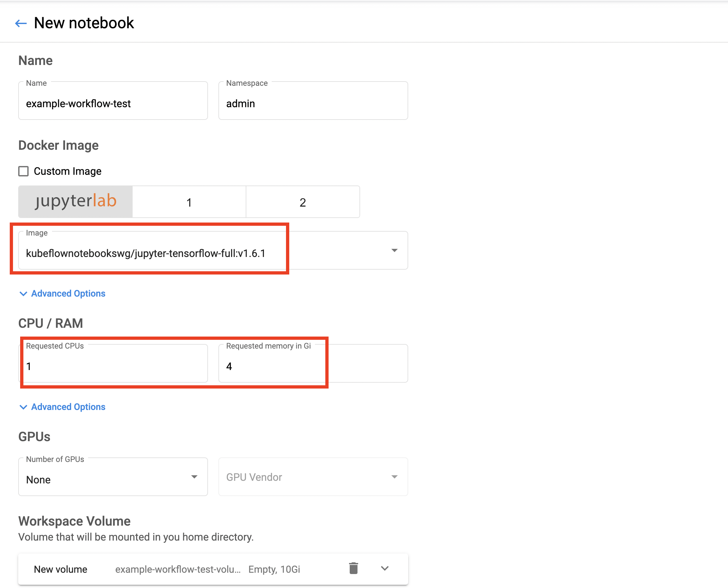Click the Namespace field showing admin
Screen dimensions: 728x588
point(313,103)
